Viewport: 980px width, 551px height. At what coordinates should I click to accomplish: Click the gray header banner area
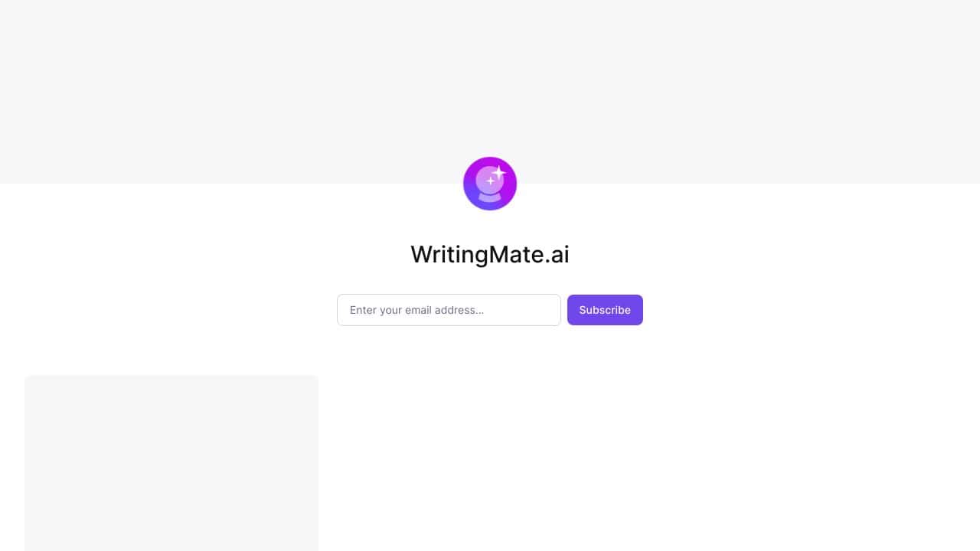[x=490, y=92]
